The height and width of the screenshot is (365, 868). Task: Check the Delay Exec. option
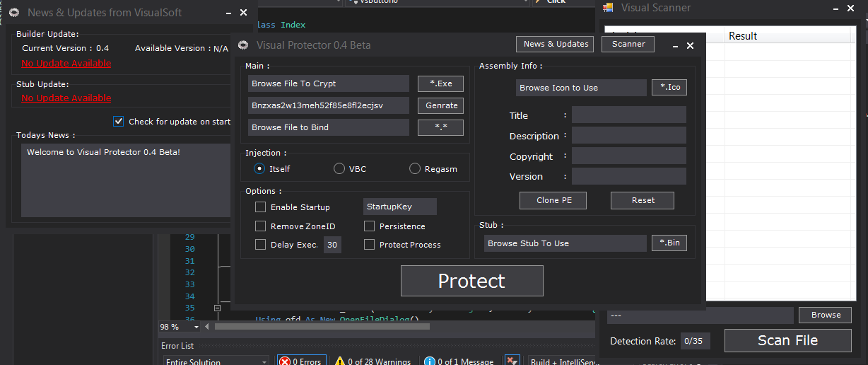click(261, 245)
